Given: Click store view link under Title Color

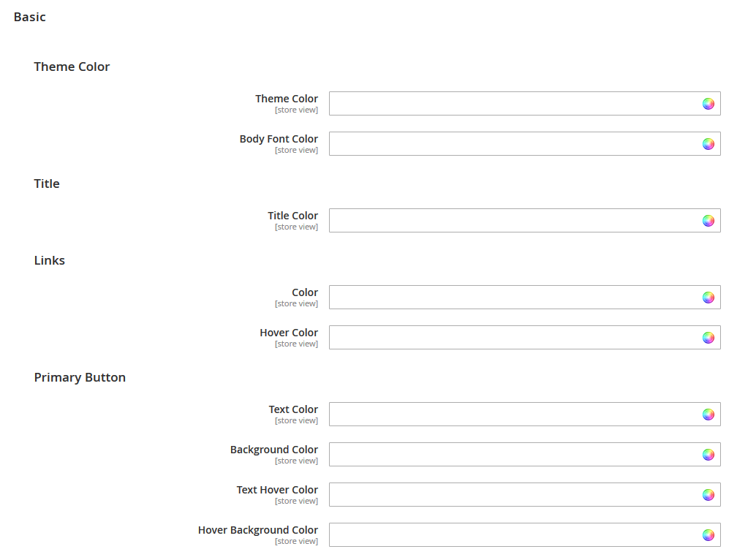Looking at the screenshot, I should coord(296,227).
